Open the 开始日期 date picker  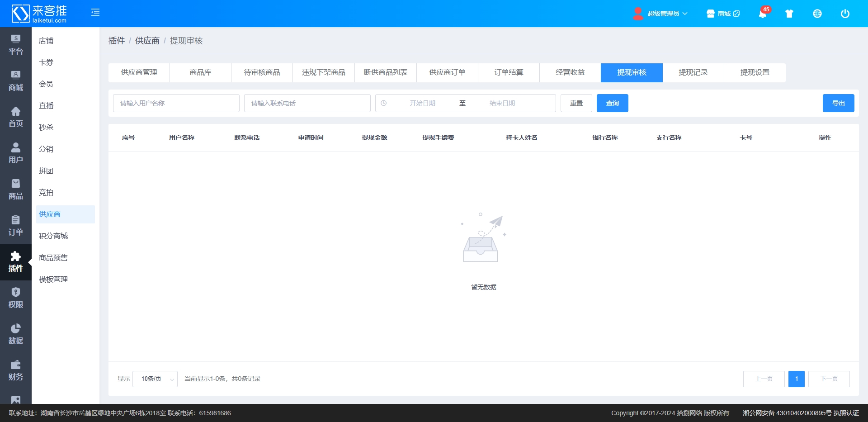point(422,103)
